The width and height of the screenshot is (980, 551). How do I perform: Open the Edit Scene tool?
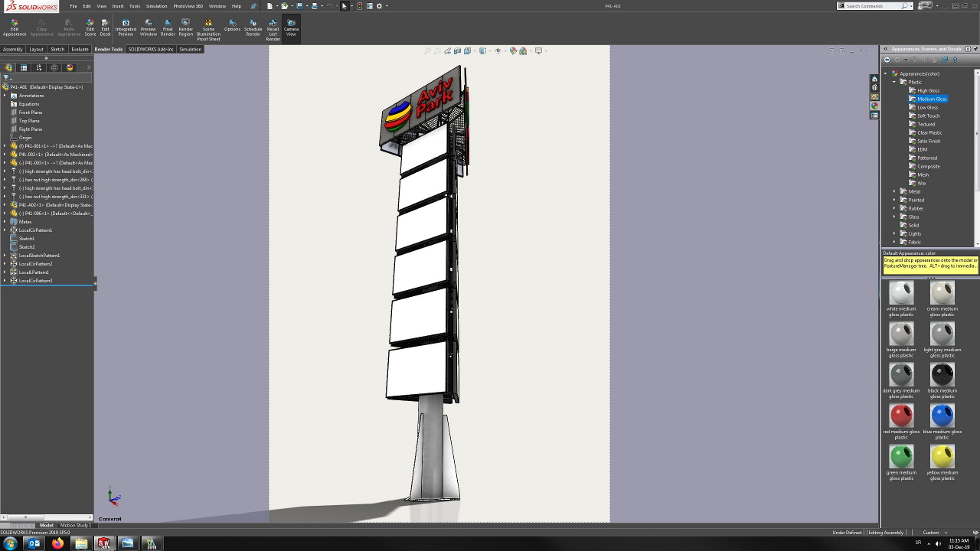[x=90, y=28]
